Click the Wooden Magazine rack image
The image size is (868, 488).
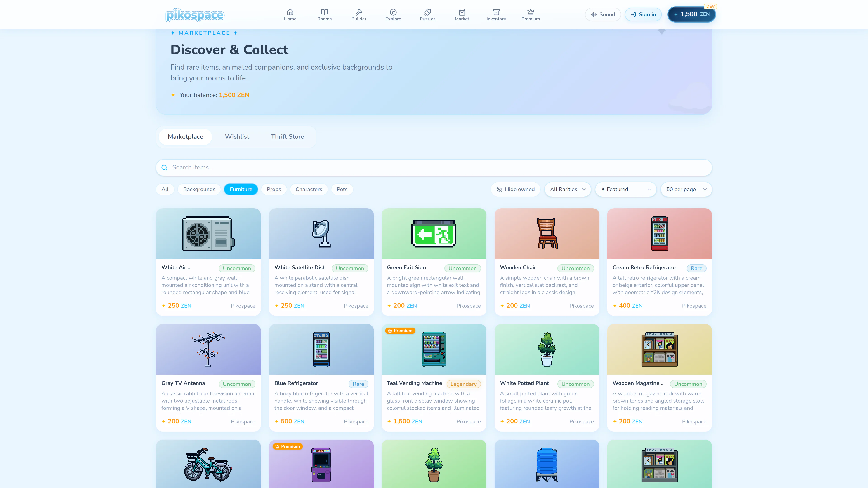pos(659,349)
